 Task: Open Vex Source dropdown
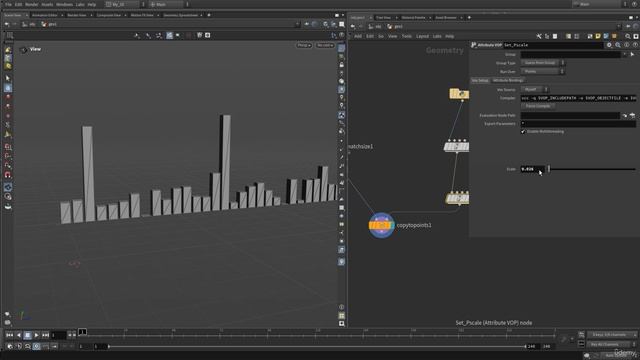click(x=534, y=89)
